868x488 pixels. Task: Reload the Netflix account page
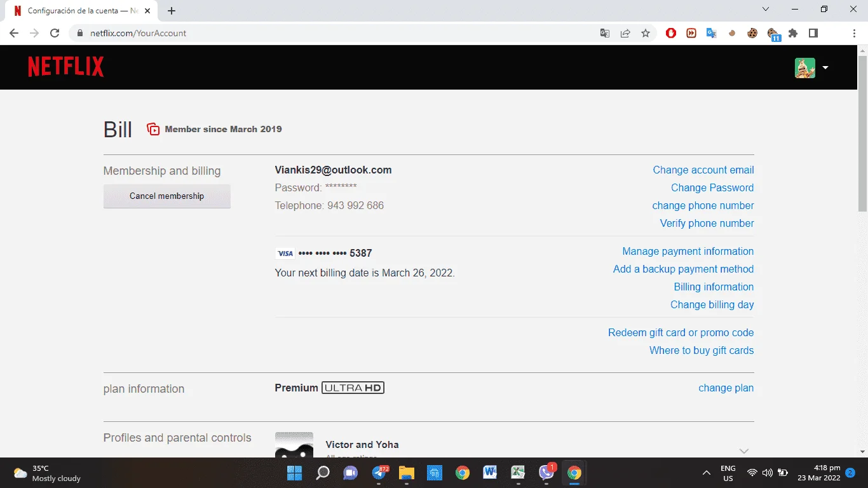(x=55, y=33)
